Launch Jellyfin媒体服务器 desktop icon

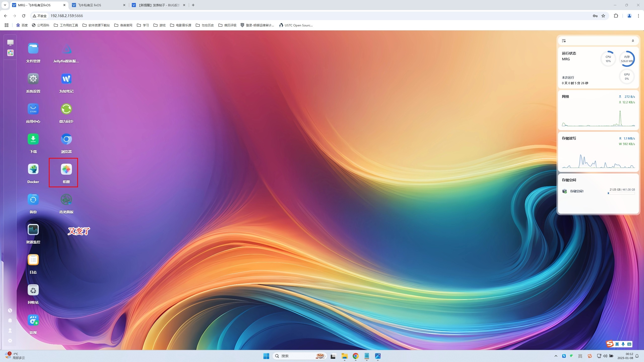click(x=66, y=49)
